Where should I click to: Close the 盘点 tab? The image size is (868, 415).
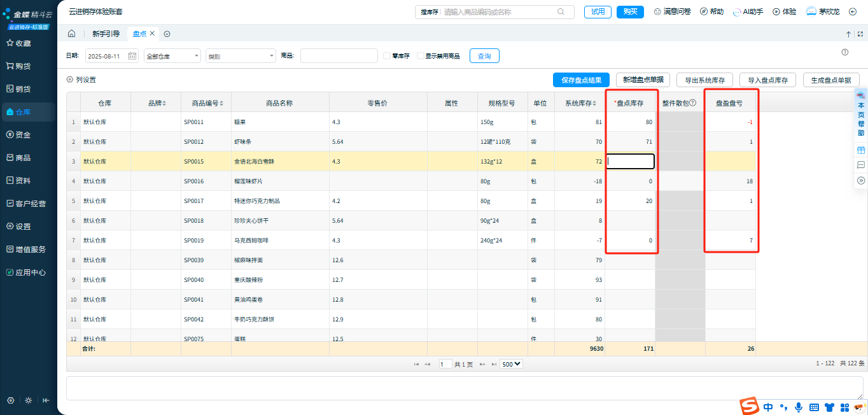(x=152, y=34)
